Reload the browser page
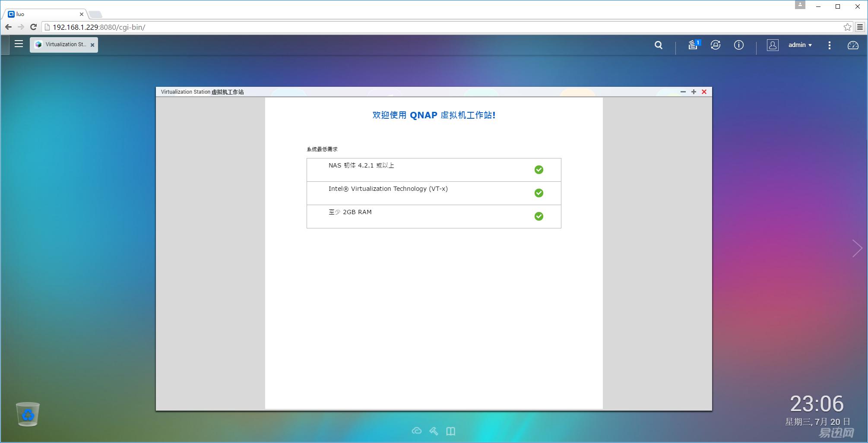The width and height of the screenshot is (868, 443). (33, 27)
